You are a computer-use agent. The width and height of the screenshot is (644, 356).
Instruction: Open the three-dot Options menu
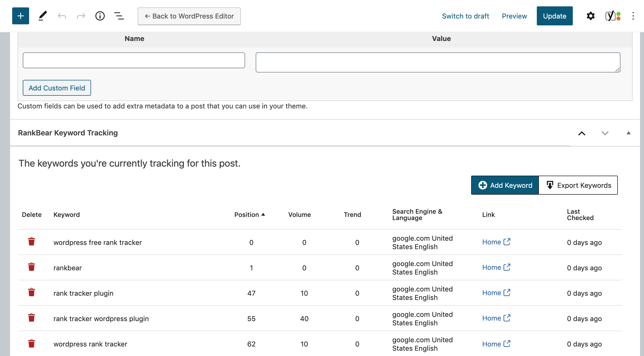[633, 16]
